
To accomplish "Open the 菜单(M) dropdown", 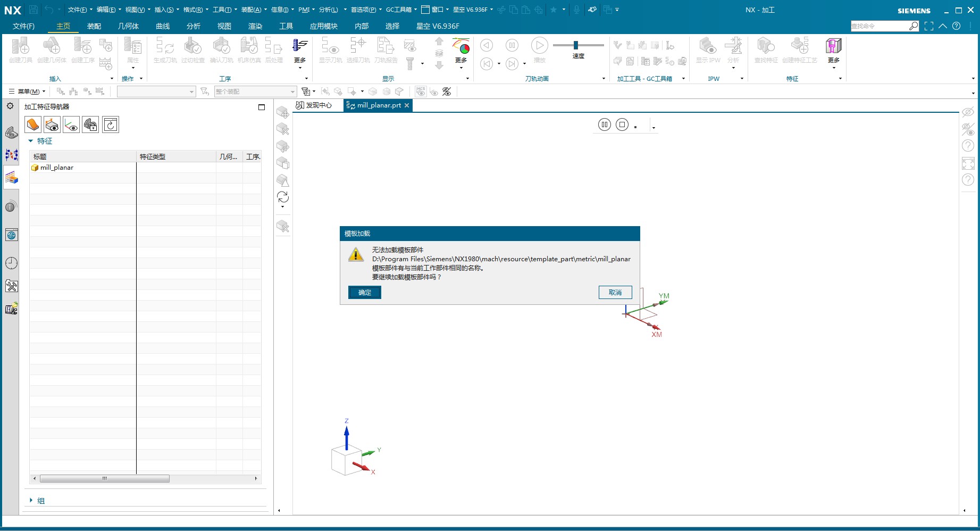I will (x=28, y=92).
